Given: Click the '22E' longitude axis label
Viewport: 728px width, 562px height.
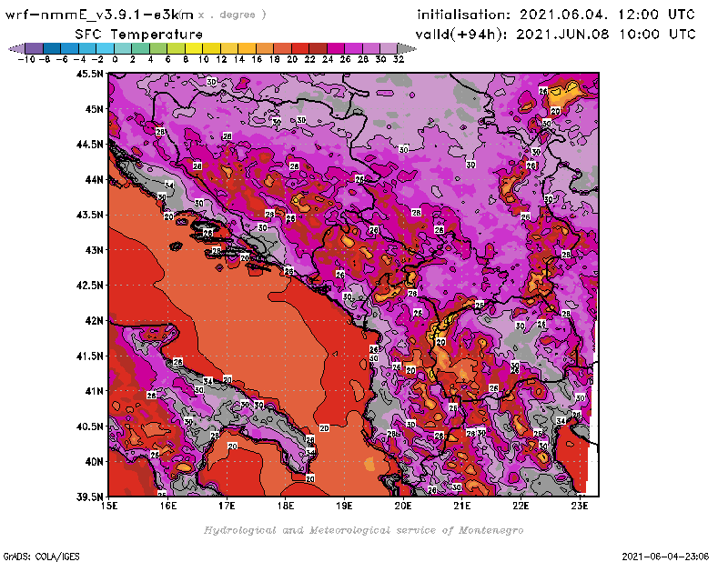Looking at the screenshot, I should click(x=521, y=506).
